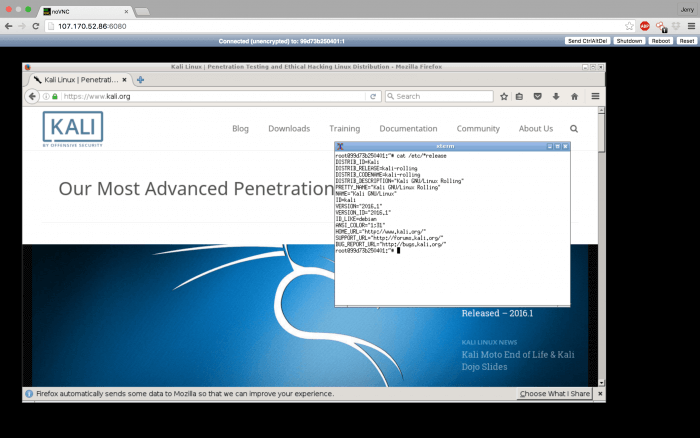Image resolution: width=700 pixels, height=438 pixels.
Task: Reload the Kali page in Firefox
Action: click(x=373, y=96)
